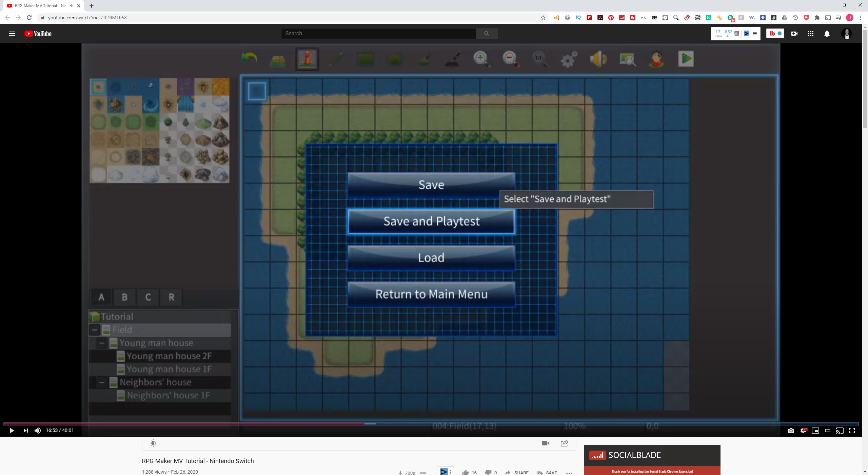Collapse the Young man house node
The height and width of the screenshot is (475, 868).
point(102,343)
